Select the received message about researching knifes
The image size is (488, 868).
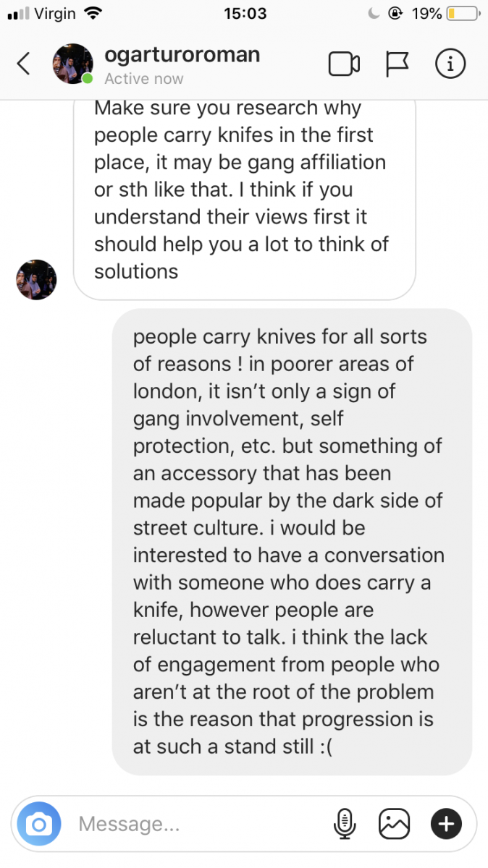[x=245, y=195]
